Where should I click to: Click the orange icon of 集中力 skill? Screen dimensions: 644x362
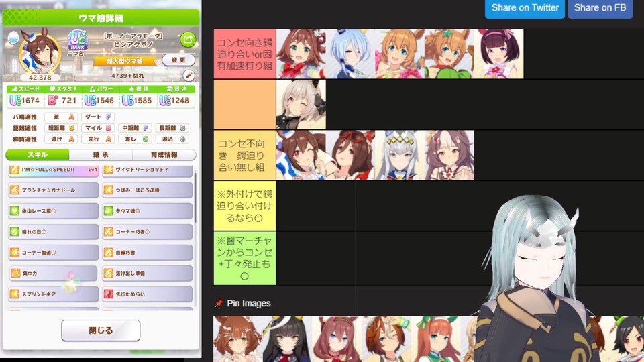point(15,274)
